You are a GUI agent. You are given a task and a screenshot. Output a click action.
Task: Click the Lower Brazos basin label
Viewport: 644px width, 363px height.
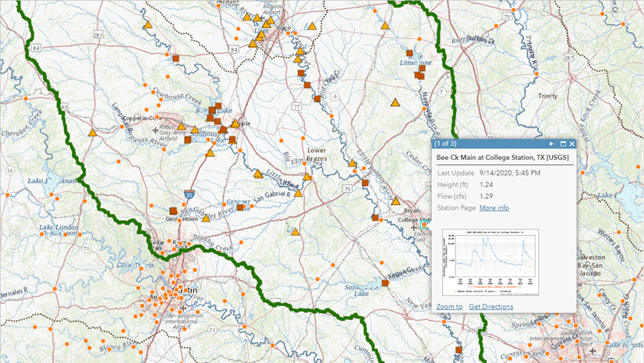[x=317, y=154]
